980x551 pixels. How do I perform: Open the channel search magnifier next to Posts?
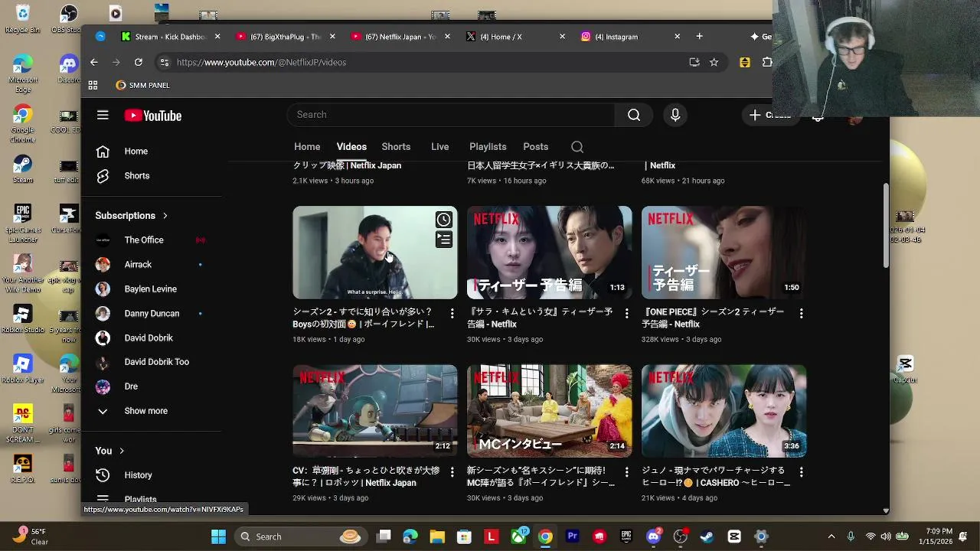[x=577, y=147]
